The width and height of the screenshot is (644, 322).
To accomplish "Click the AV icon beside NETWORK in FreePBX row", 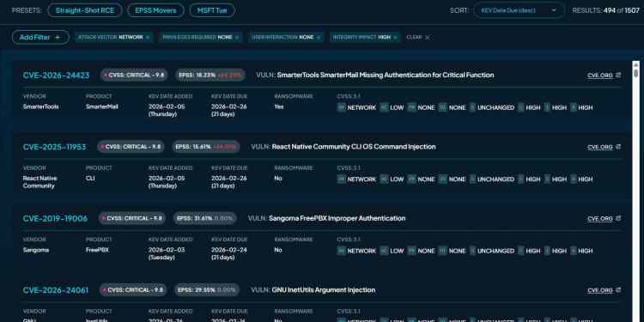I will click(341, 251).
